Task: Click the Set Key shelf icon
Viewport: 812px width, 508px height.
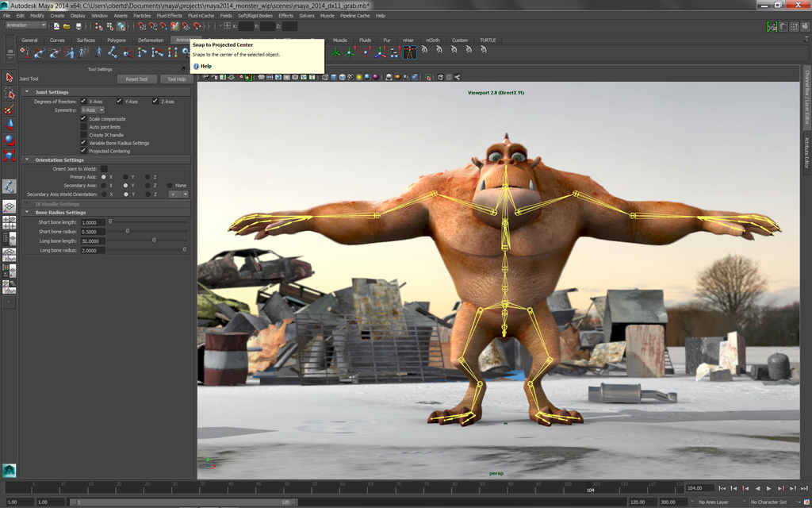Action: click(x=25, y=52)
